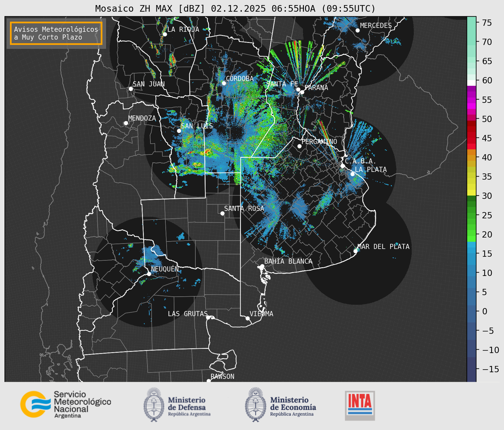
Task: Select the Bahía Blanca city marker
Action: coord(262,266)
